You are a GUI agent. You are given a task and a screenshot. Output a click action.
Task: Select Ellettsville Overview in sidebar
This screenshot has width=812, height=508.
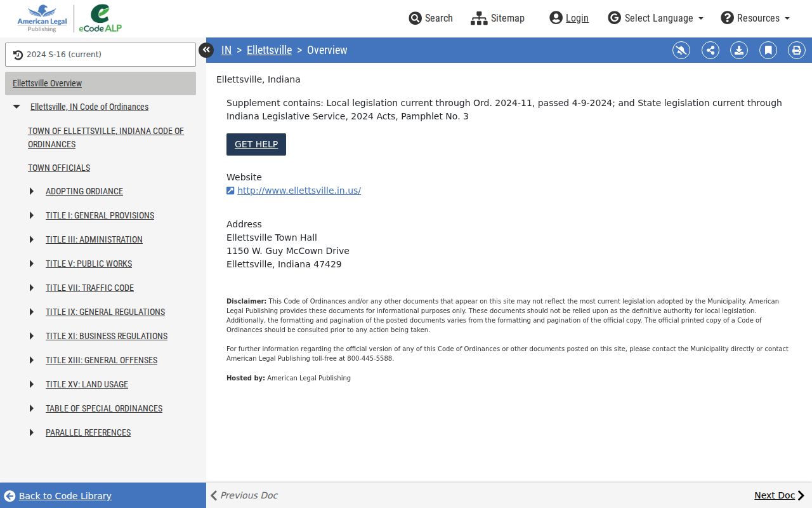point(100,83)
